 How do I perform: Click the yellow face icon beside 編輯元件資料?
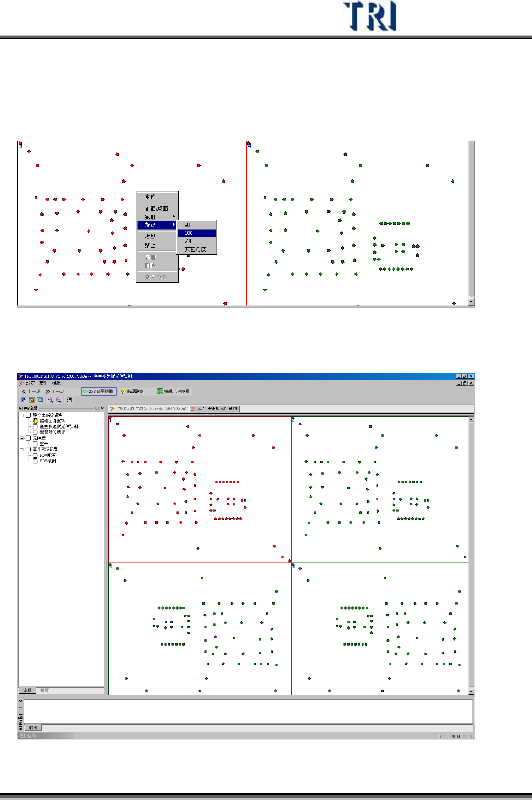pos(35,421)
